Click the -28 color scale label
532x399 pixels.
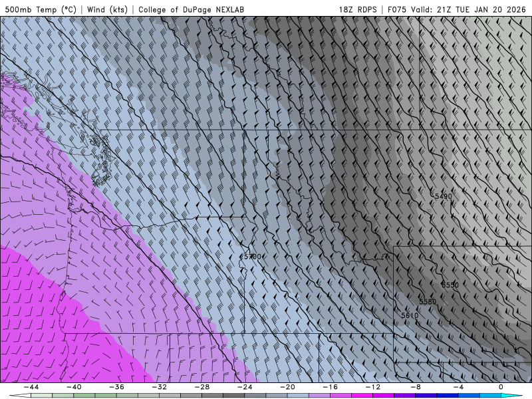point(202,387)
